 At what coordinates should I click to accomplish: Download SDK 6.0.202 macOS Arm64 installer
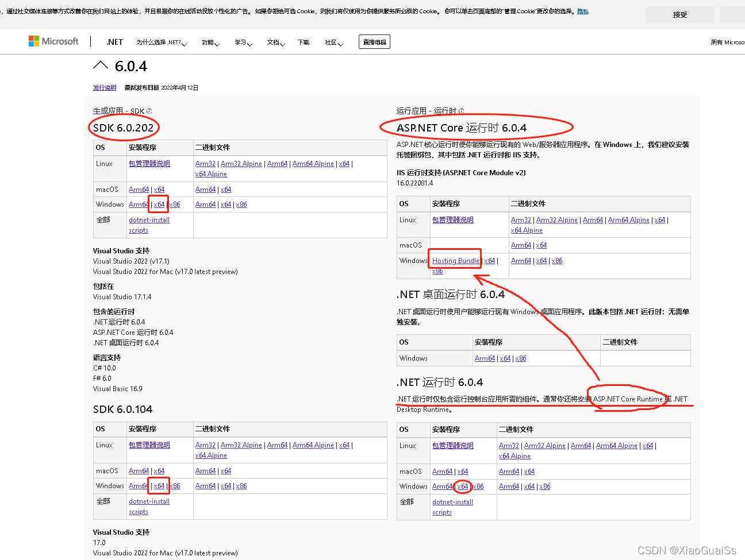click(x=139, y=190)
